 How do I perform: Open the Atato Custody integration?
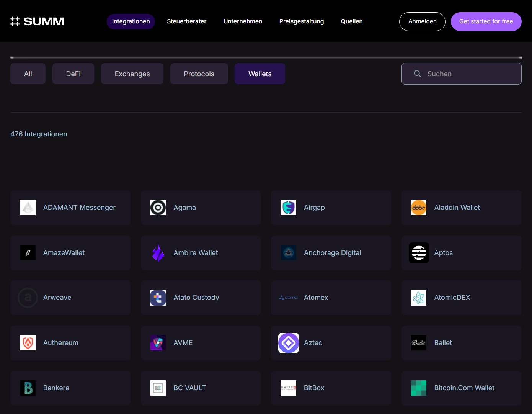tap(201, 298)
